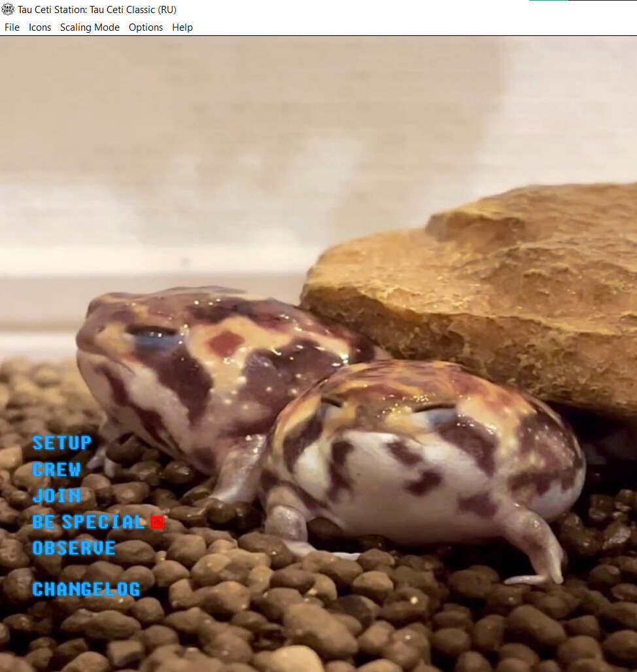Toggle the red BE SPECIAL indicator

click(x=158, y=522)
